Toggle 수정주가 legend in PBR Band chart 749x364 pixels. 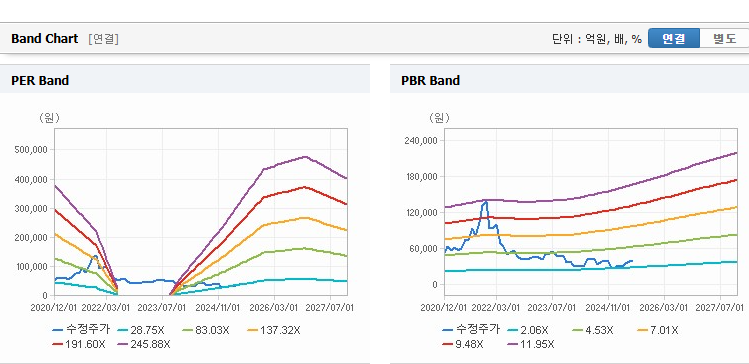pyautogui.click(x=471, y=329)
